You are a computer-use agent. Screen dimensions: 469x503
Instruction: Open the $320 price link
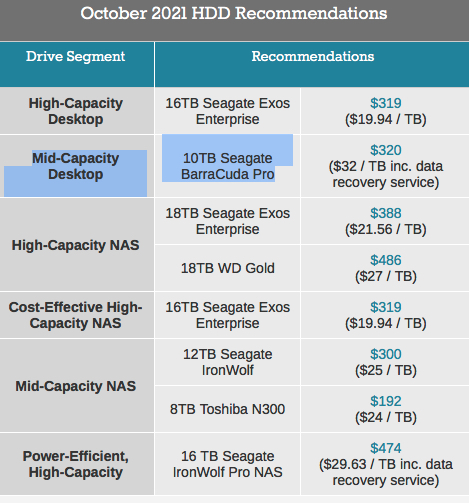[x=386, y=150]
